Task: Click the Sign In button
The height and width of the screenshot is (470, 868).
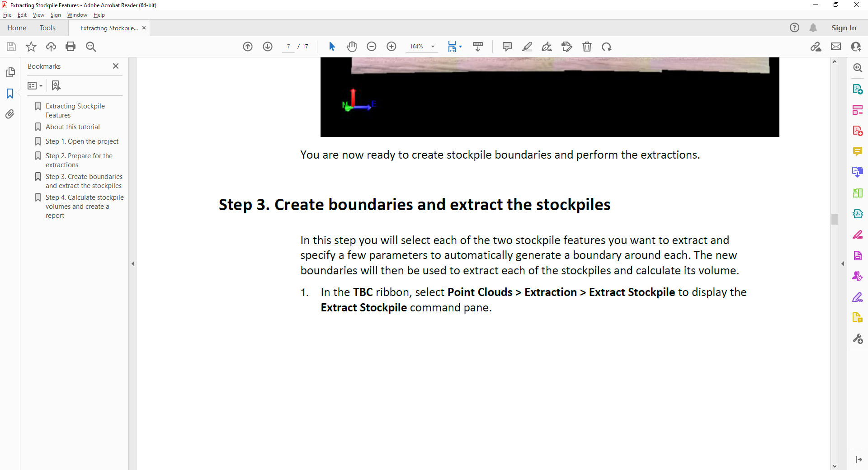Action: tap(844, 28)
